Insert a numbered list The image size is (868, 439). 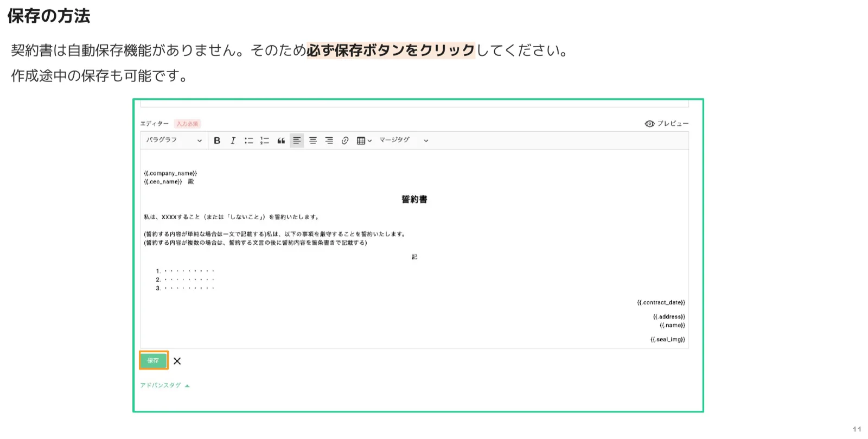click(265, 141)
